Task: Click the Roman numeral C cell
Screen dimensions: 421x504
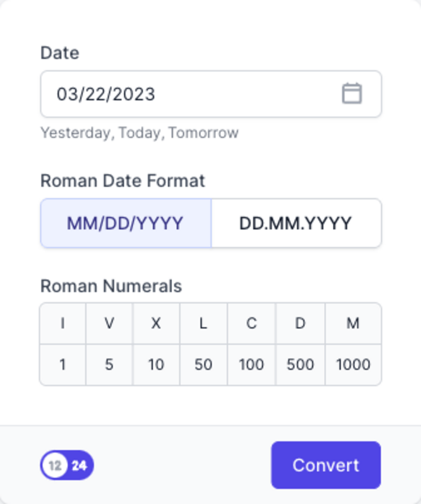Action: coord(251,324)
